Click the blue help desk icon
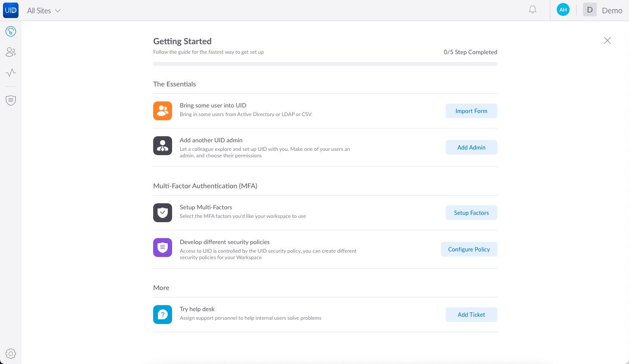 pyautogui.click(x=163, y=315)
